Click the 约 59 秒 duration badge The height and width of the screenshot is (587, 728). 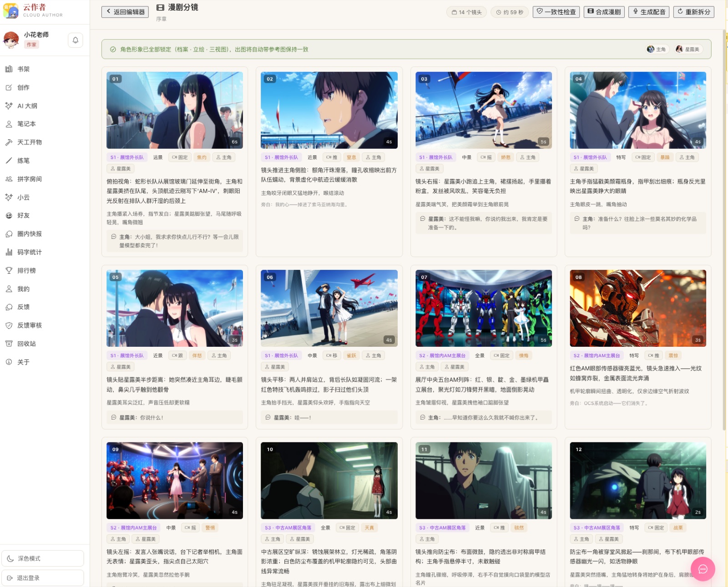(510, 12)
